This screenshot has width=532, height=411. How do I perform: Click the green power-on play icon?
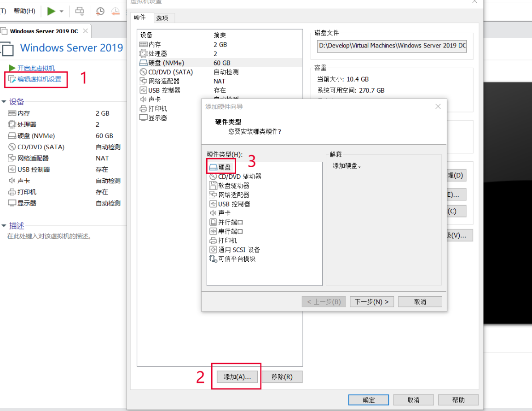pos(51,11)
